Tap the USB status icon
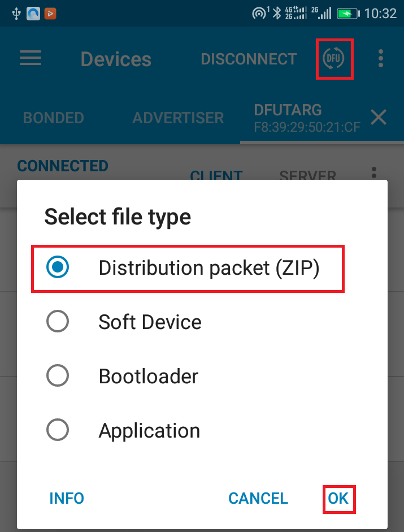 point(15,13)
